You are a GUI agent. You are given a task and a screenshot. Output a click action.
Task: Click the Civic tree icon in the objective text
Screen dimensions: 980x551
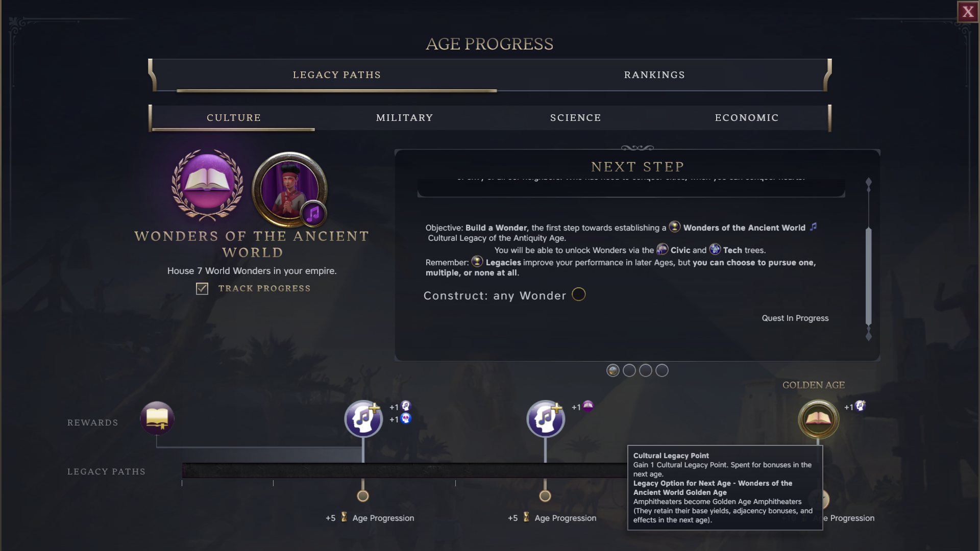[662, 249]
